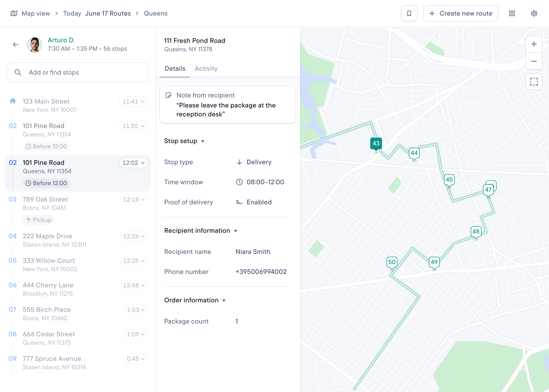Click the Map view icon in breadcrumb
Image resolution: width=549 pixels, height=392 pixels.
click(14, 13)
